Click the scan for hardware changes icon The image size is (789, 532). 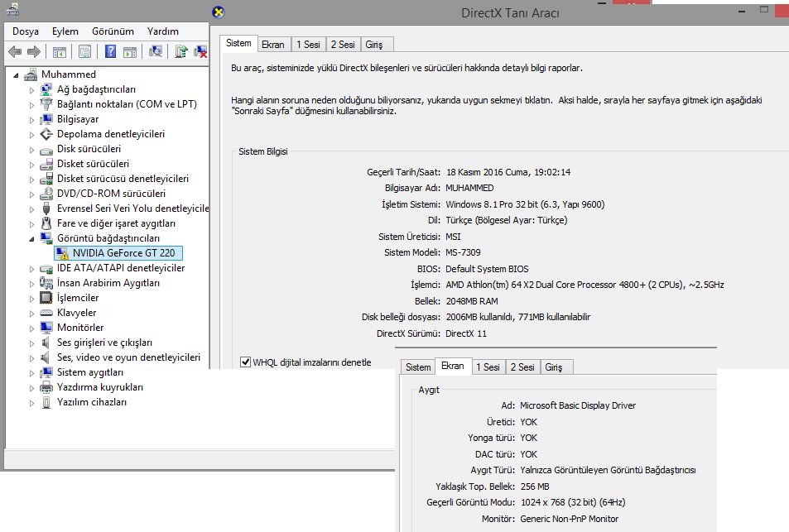(x=156, y=51)
